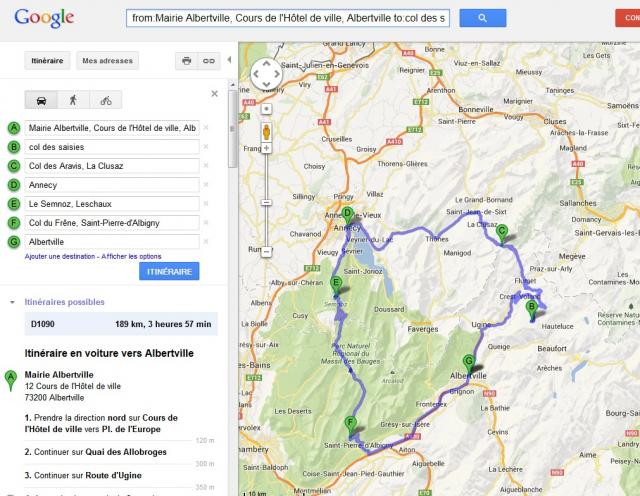Click green marker D beside Annecy field

tap(14, 185)
